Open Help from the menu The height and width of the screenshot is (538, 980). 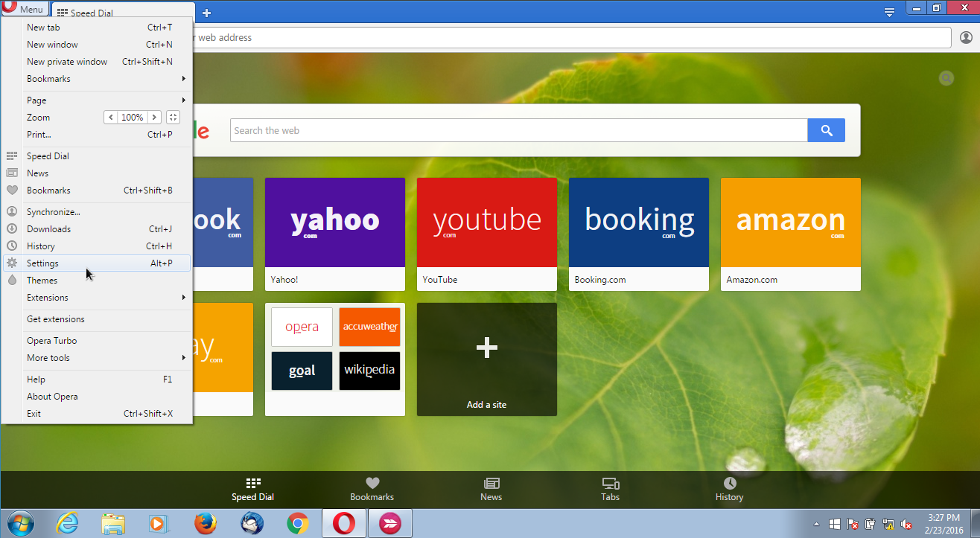(97, 380)
